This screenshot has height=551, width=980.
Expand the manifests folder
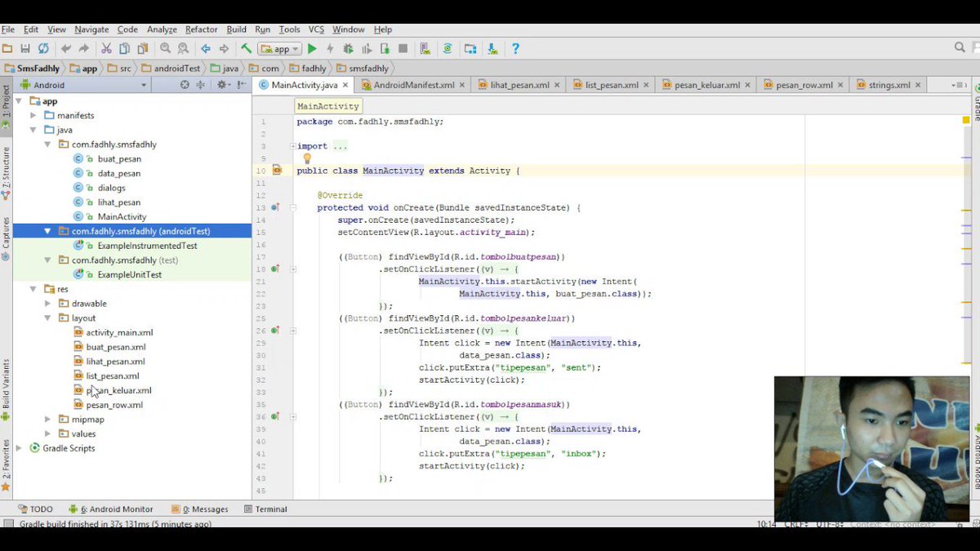click(x=33, y=115)
